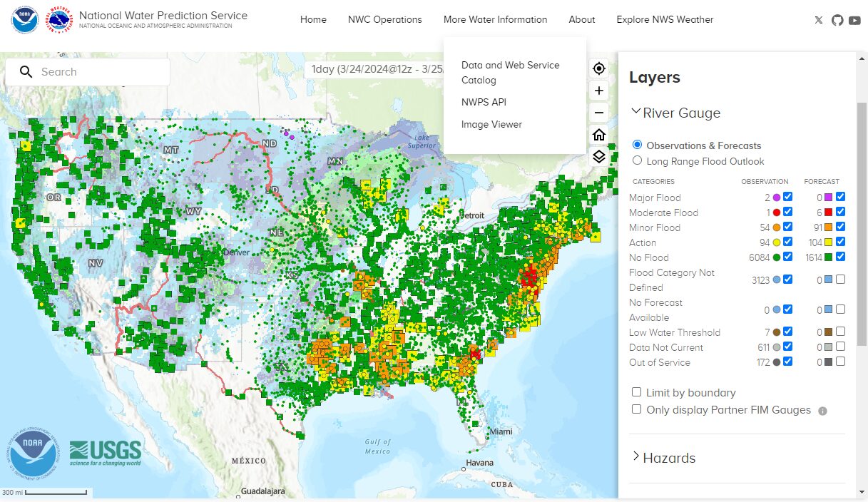Open the NWPS YouTube channel icon
This screenshot has width=868, height=502.
point(855,20)
